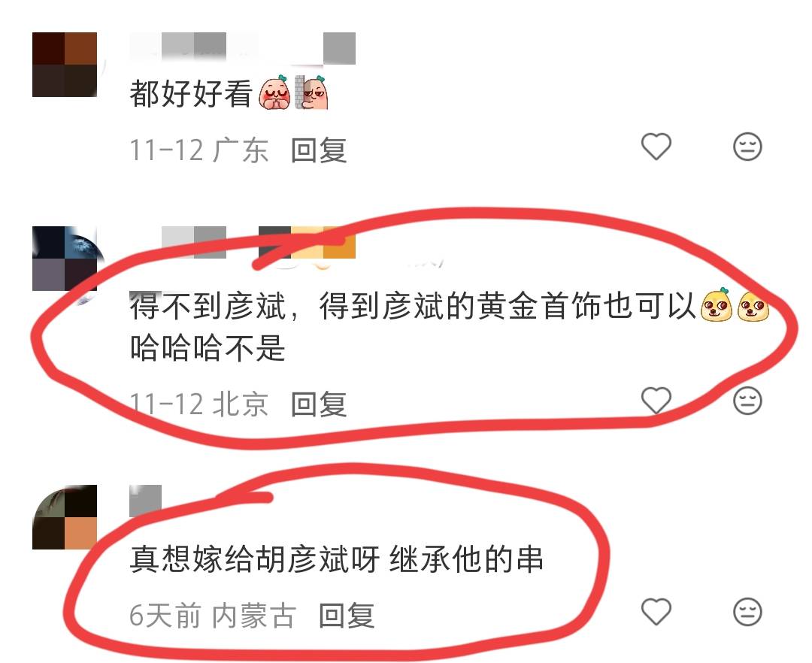This screenshot has width=812, height=663.
Task: Tap the dislike face on 广东 comment
Action: 748,147
